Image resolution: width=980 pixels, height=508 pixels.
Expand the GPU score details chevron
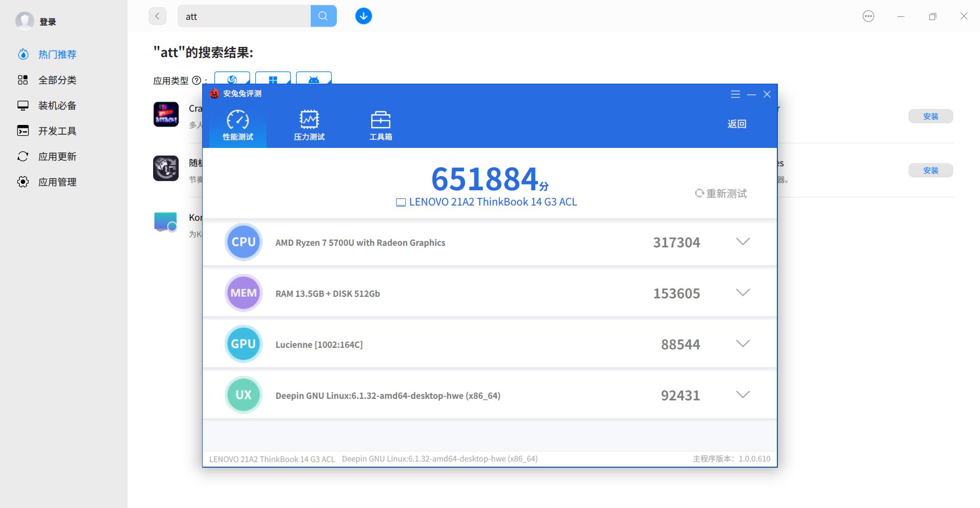tap(743, 344)
